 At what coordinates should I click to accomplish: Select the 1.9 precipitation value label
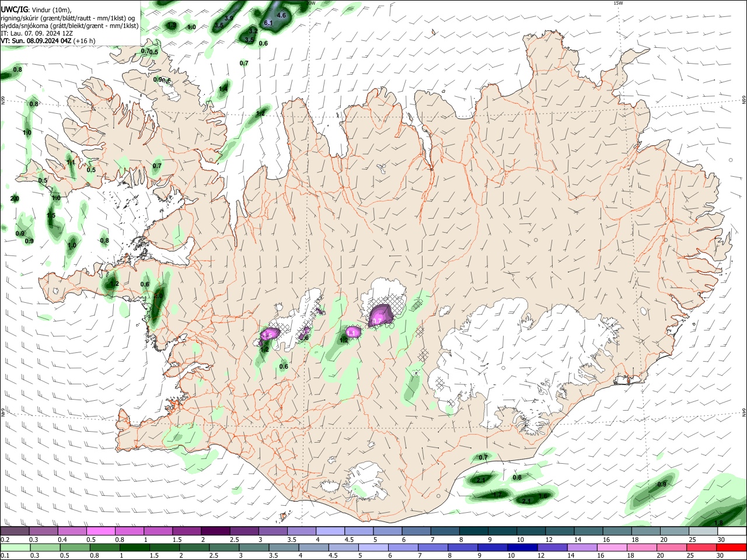172,26
